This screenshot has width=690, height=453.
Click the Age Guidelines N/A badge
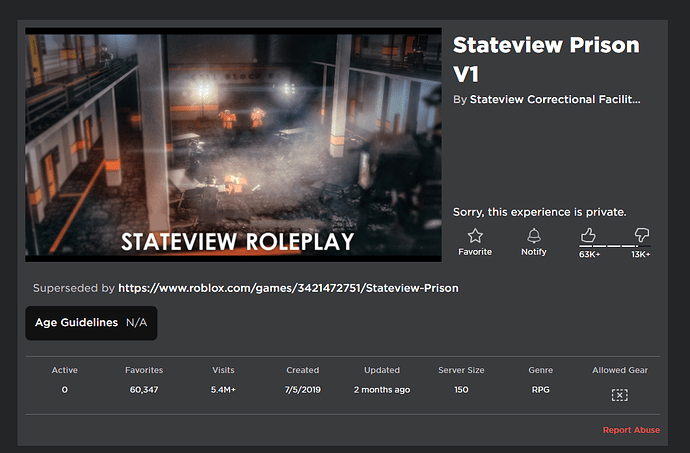91,323
